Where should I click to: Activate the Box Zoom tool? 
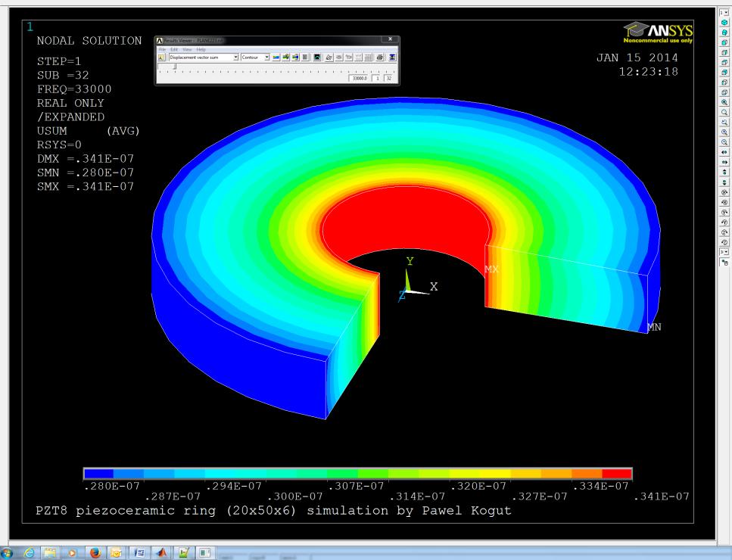point(724,113)
